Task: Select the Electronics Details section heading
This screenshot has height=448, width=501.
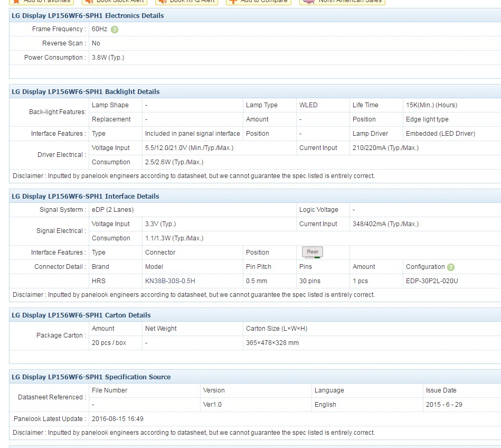Action: (x=88, y=16)
